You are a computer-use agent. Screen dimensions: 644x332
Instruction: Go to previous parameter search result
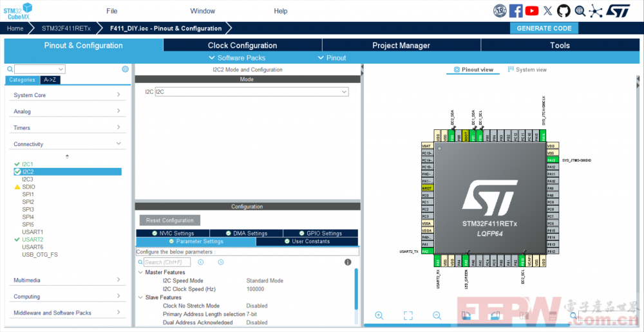pyautogui.click(x=201, y=262)
